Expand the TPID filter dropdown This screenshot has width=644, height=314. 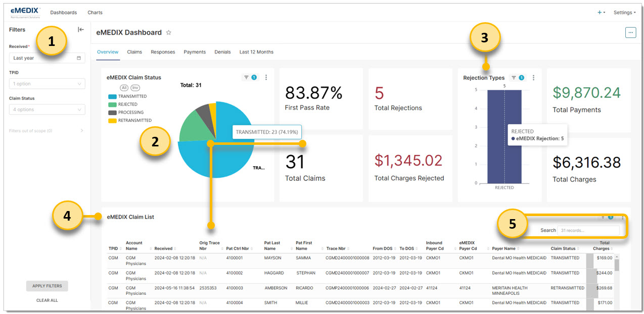pos(47,84)
